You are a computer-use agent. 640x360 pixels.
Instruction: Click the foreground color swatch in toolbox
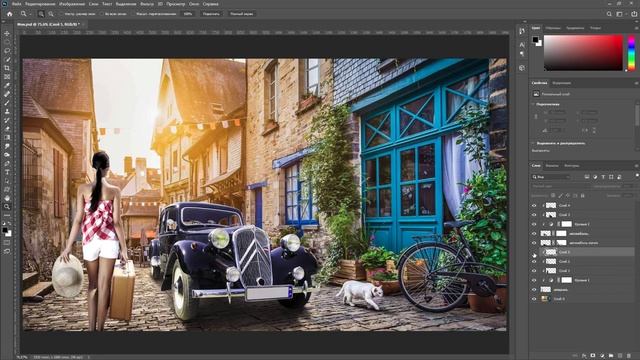(x=5, y=230)
